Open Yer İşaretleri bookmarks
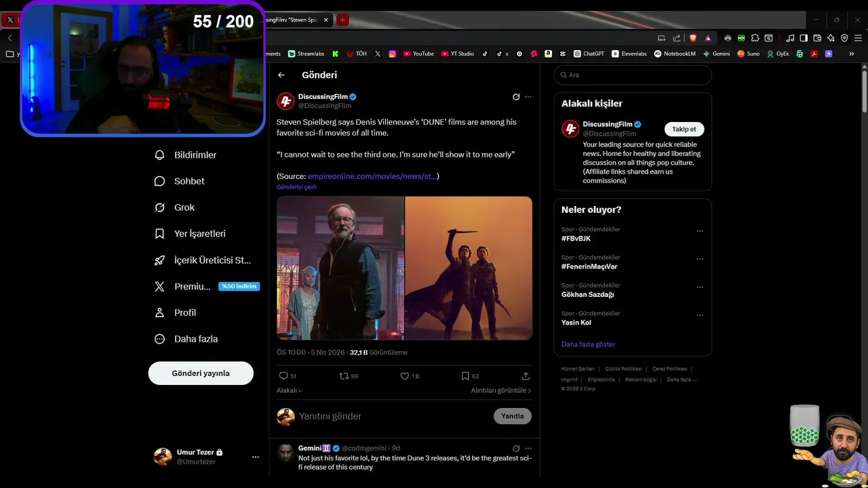868x488 pixels. pos(190,234)
